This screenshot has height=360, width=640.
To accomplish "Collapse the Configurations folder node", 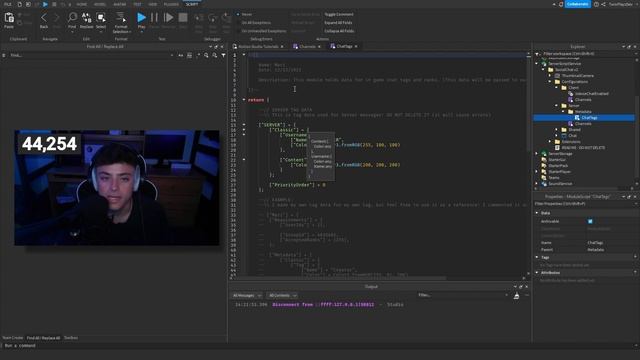I will pyautogui.click(x=550, y=82).
